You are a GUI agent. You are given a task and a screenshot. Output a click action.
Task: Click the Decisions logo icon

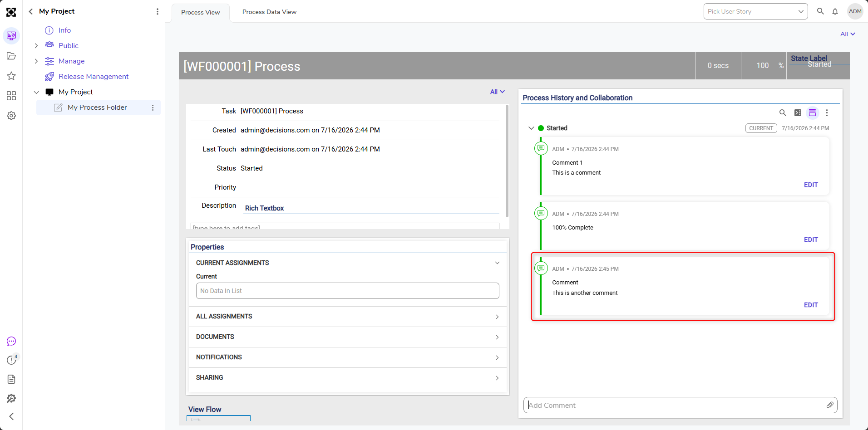pos(11,12)
